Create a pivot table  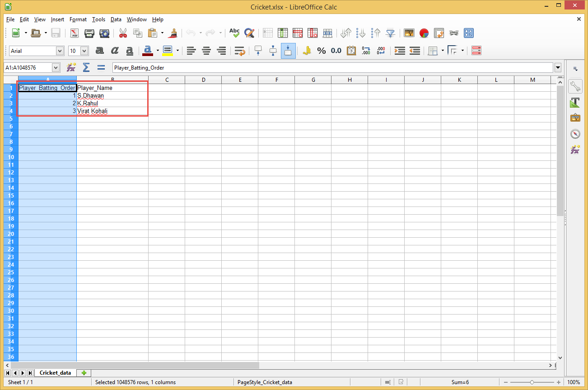pyautogui.click(x=439, y=33)
